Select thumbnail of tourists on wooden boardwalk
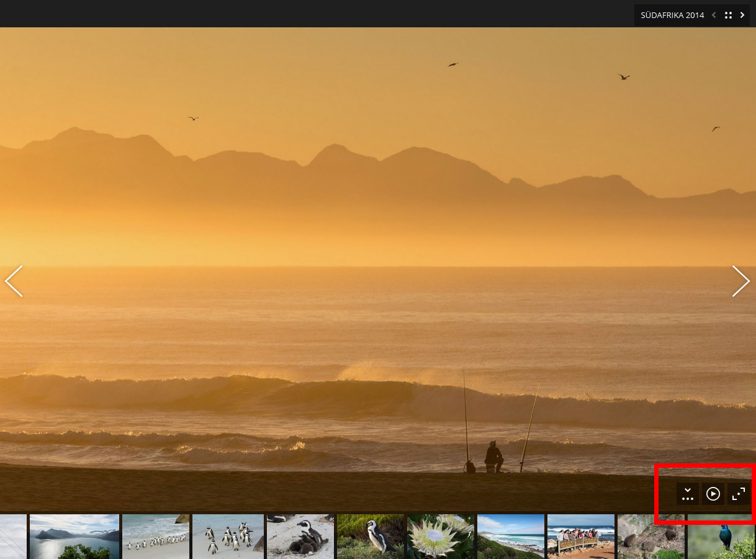The width and height of the screenshot is (756, 559). click(x=581, y=536)
